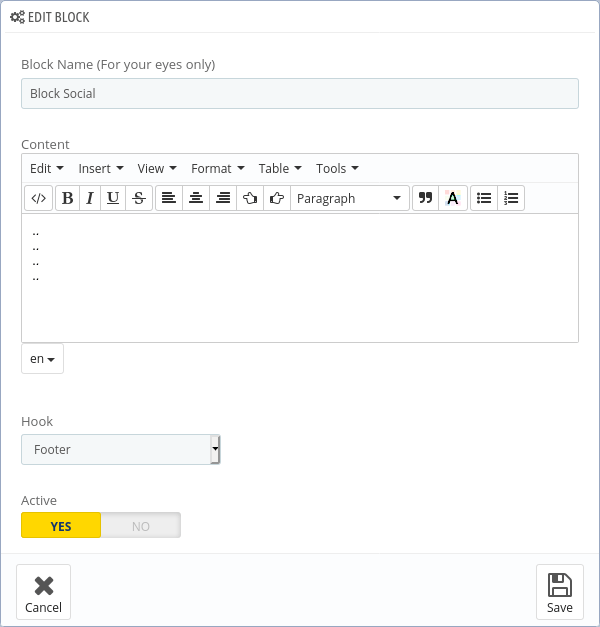Click the Cancel button
Screen dimensions: 600x627
tap(44, 592)
